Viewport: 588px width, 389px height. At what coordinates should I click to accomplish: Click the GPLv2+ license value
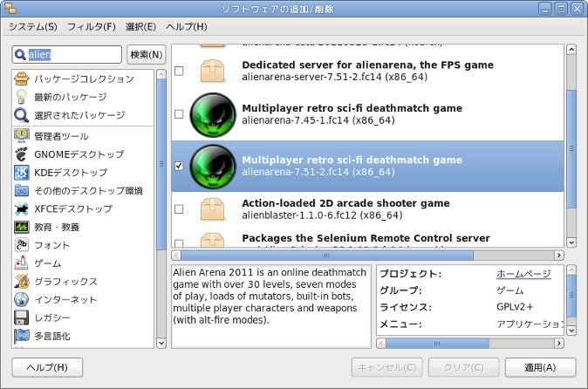pos(515,307)
